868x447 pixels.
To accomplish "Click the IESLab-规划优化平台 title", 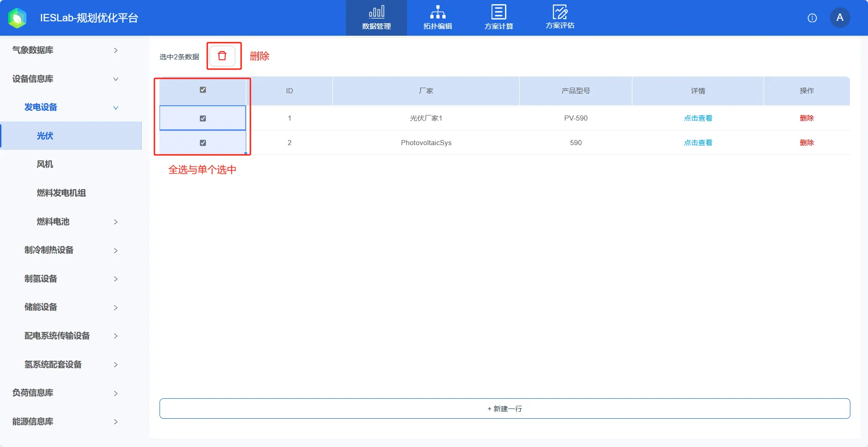I will point(89,18).
